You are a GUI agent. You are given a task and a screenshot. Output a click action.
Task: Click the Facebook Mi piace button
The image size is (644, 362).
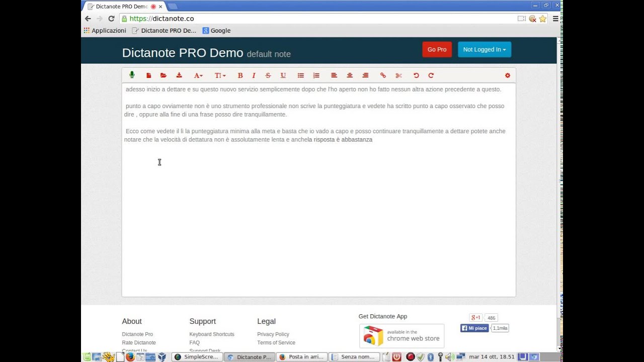tap(474, 328)
